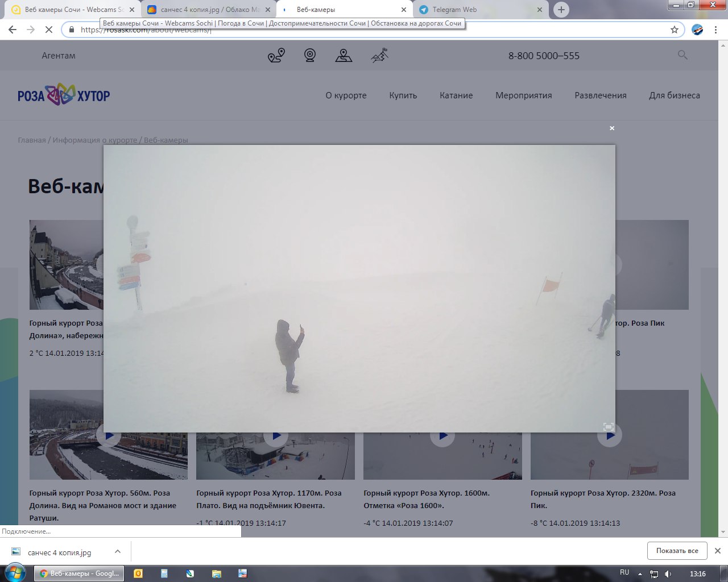Open network status tray icon
Screen dimensions: 728x582
(654, 573)
